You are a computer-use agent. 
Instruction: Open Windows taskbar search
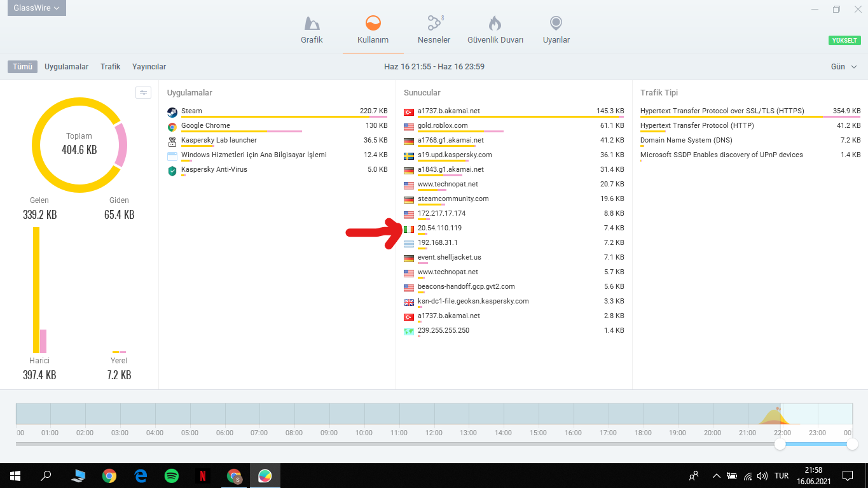[46, 475]
